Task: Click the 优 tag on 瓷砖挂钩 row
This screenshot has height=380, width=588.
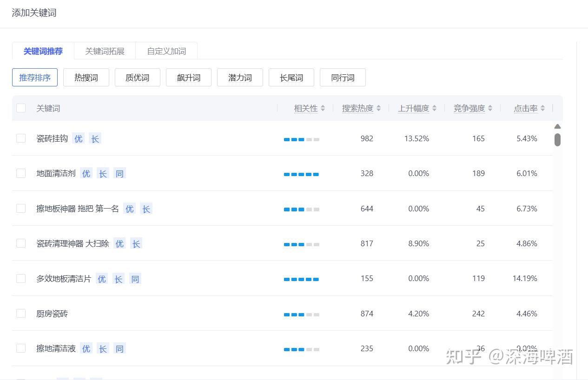Action: click(x=79, y=138)
